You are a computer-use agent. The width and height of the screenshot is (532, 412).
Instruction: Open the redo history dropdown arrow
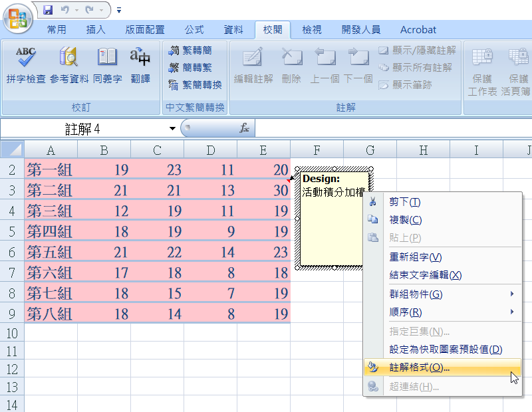pyautogui.click(x=101, y=10)
